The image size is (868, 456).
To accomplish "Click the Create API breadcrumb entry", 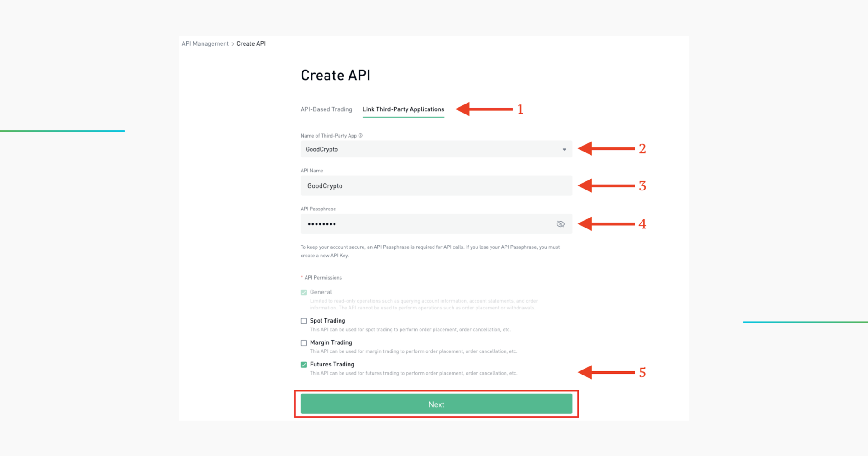I will [x=251, y=43].
